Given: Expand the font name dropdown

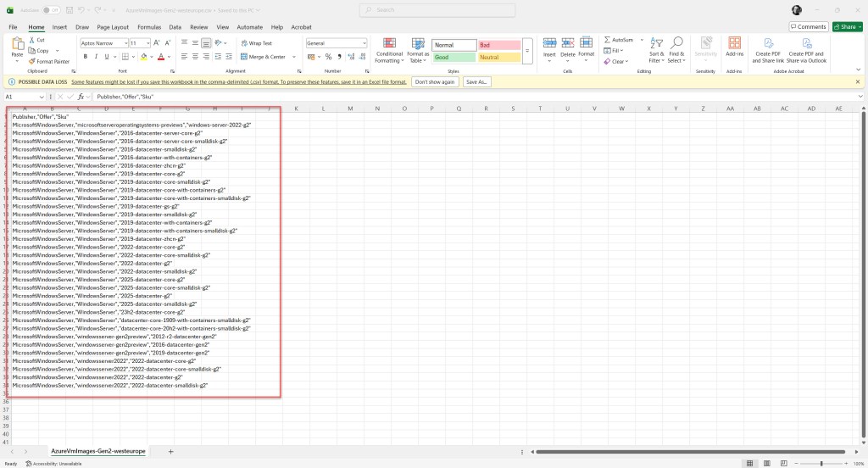Looking at the screenshot, I should 124,43.
